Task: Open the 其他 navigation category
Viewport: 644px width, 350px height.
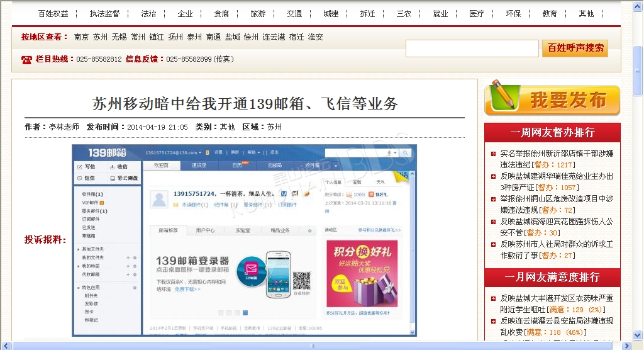Action: (587, 14)
